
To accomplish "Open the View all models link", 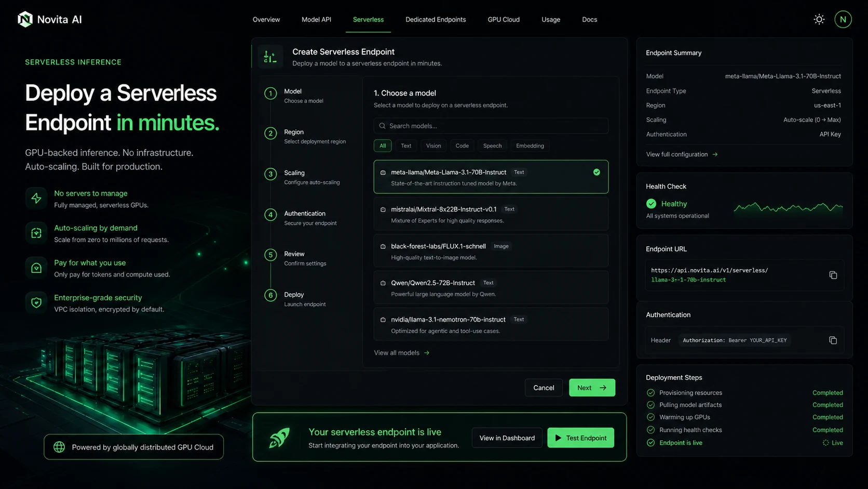I will pyautogui.click(x=402, y=353).
